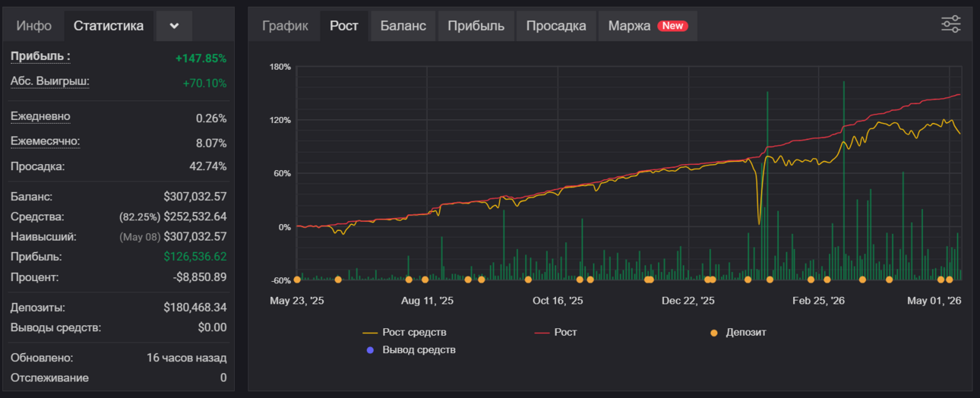980x398 pixels.
Task: Switch to the Инфо tab
Action: tap(34, 26)
